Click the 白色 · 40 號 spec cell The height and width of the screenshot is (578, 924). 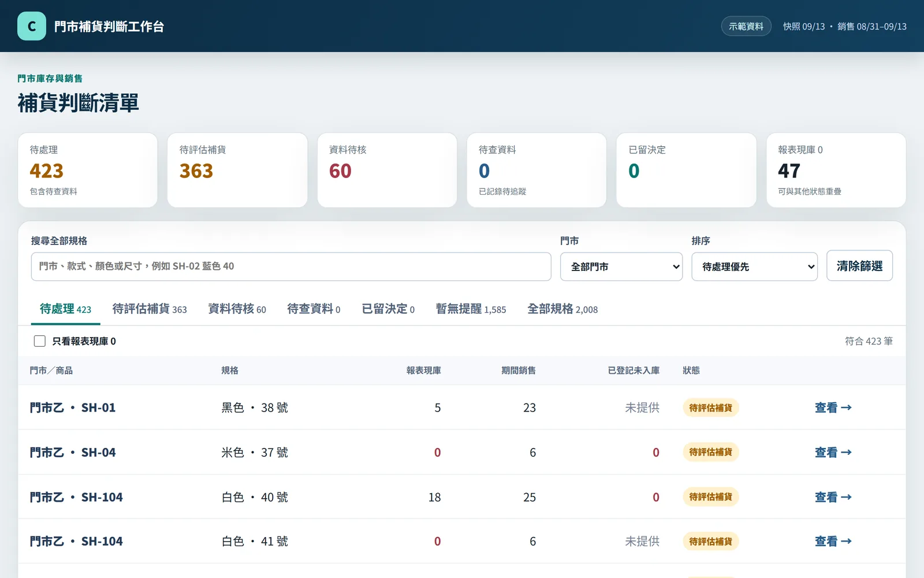pyautogui.click(x=255, y=497)
